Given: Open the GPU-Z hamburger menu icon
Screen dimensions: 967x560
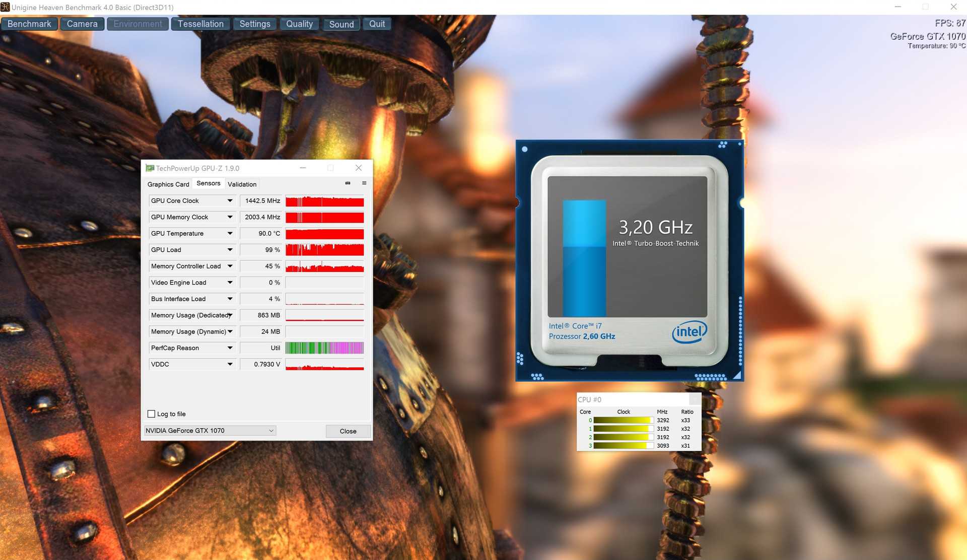Looking at the screenshot, I should coord(364,183).
